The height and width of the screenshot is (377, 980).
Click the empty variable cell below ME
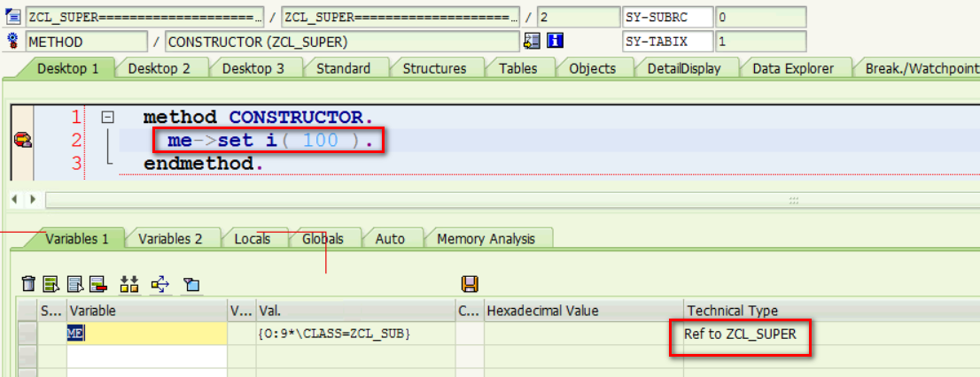pyautogui.click(x=147, y=357)
